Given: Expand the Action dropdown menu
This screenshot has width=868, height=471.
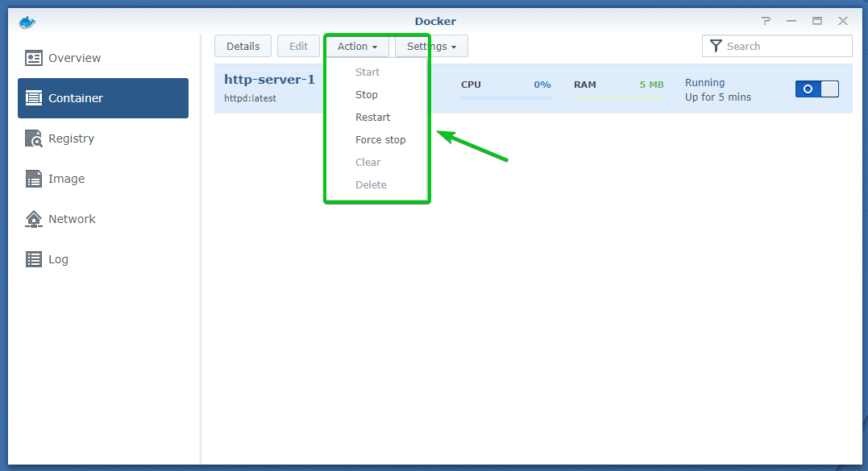Looking at the screenshot, I should coord(358,47).
